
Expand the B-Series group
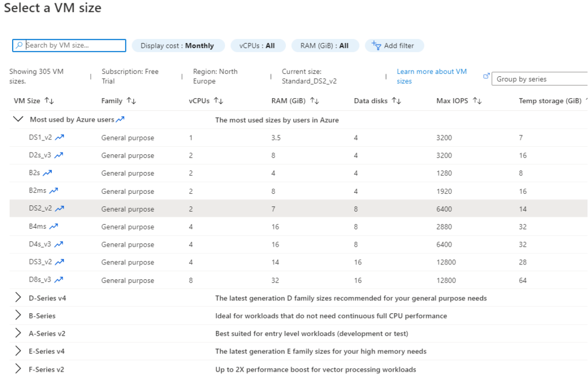[x=18, y=315]
